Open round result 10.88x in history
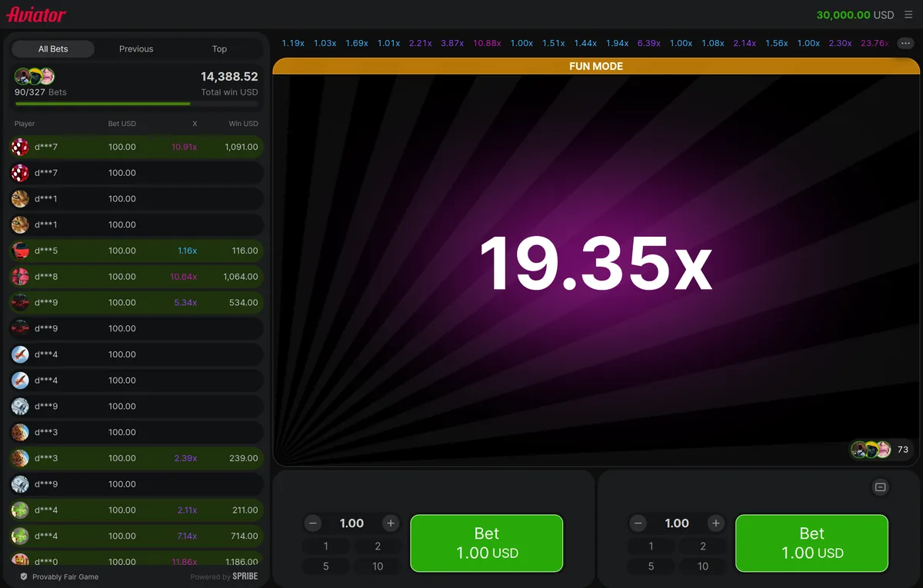This screenshot has width=923, height=588. (487, 44)
